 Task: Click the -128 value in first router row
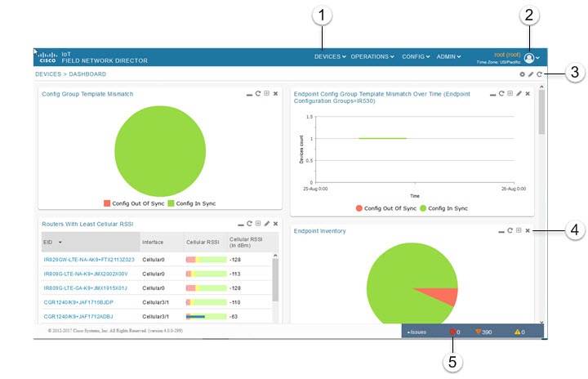(235, 260)
